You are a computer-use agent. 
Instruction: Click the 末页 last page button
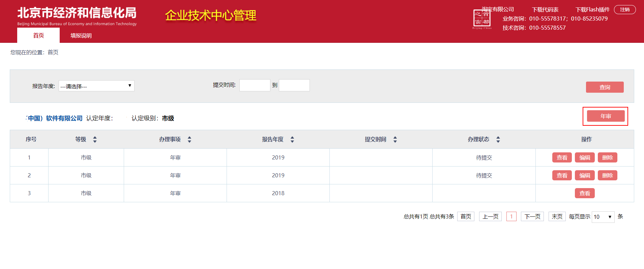pyautogui.click(x=557, y=216)
